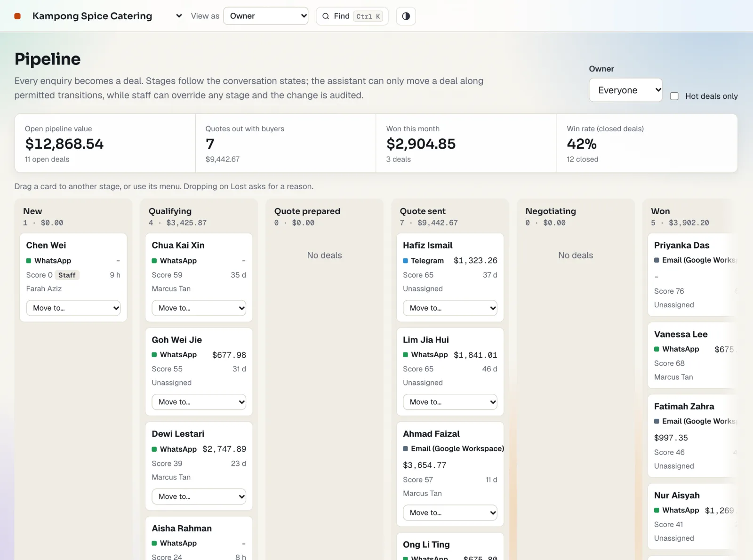Select the Nur Aisyah deal name
Screen dimensions: 753x560
coord(677,496)
